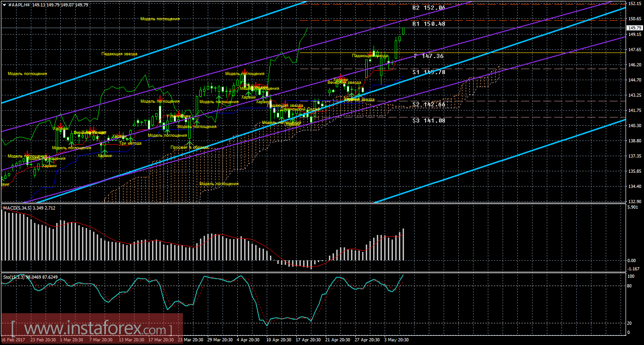Click the 29 Mar 20:30 time axis label
This screenshot has width=644, height=345.
[x=220, y=340]
